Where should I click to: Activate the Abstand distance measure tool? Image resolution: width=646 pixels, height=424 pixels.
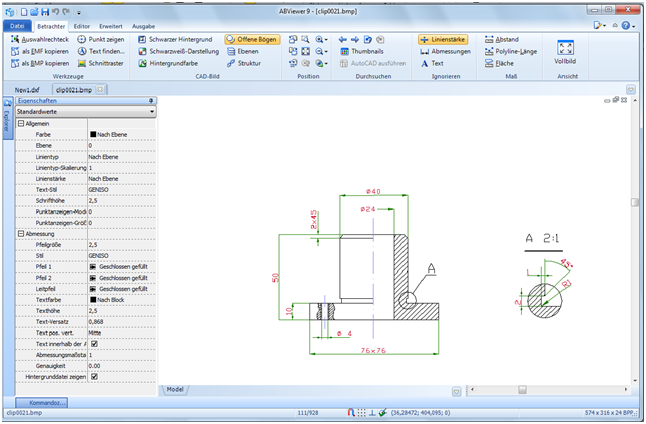pos(503,38)
